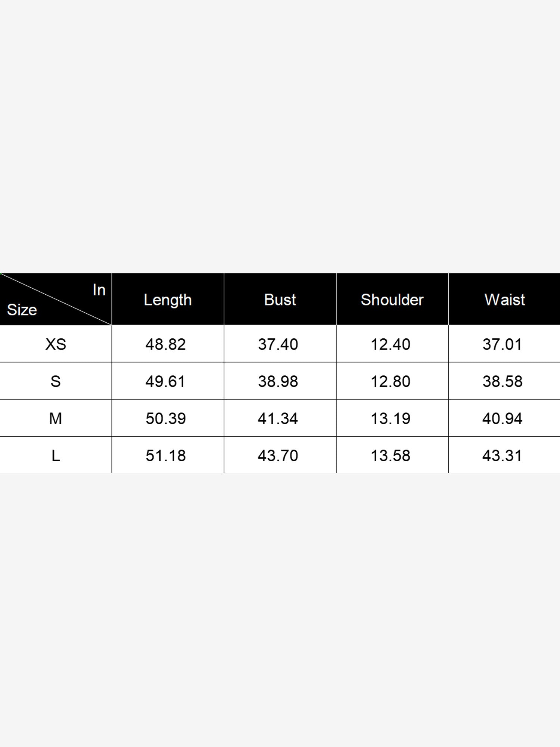Select the S size row label
560x747 pixels.
tap(56, 381)
